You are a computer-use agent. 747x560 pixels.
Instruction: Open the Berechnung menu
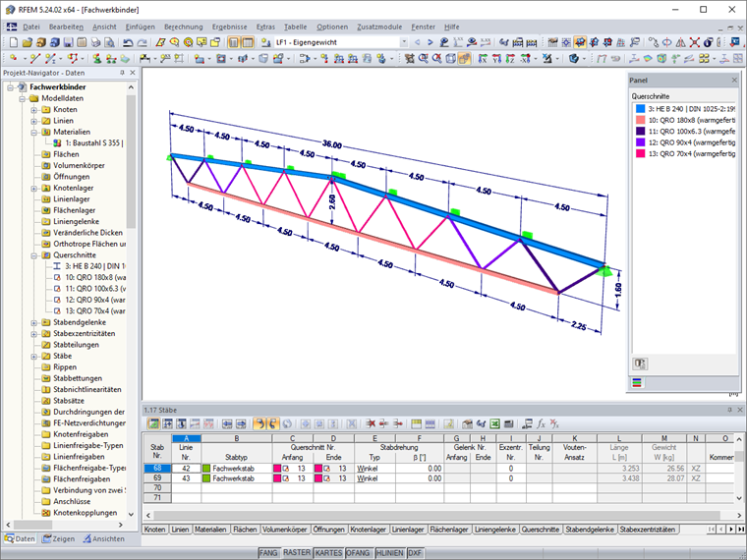[184, 27]
